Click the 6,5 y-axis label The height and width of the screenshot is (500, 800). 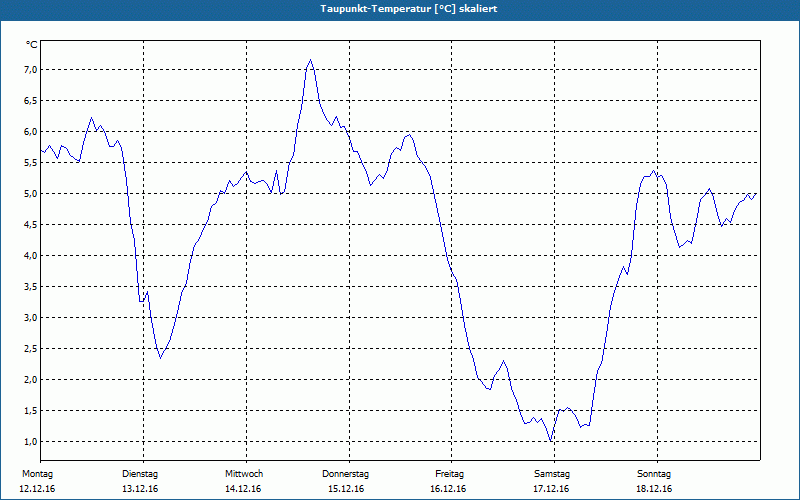pos(31,101)
